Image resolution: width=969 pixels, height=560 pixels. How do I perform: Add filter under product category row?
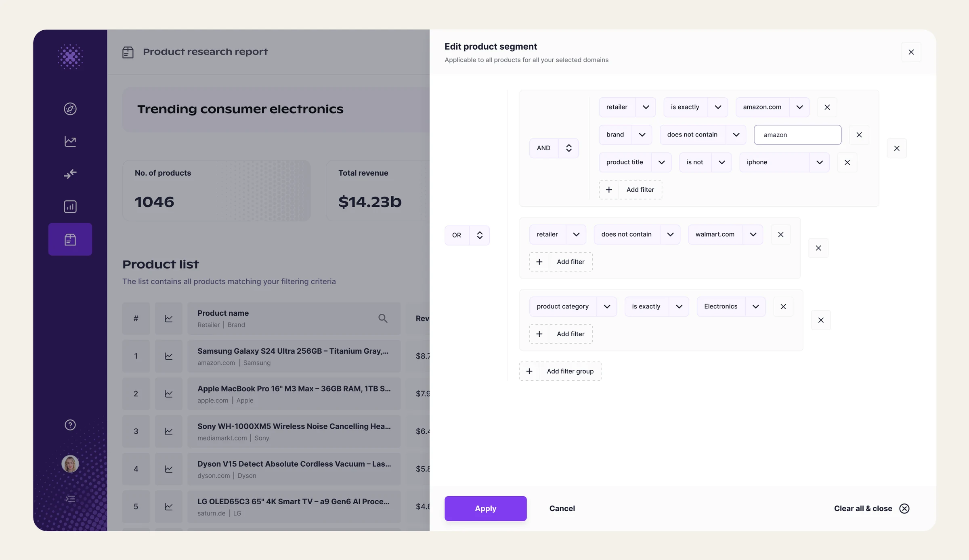click(x=561, y=334)
